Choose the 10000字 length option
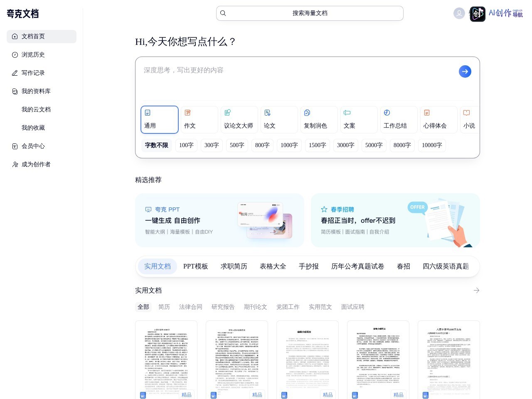The height and width of the screenshot is (399, 532). (432, 145)
